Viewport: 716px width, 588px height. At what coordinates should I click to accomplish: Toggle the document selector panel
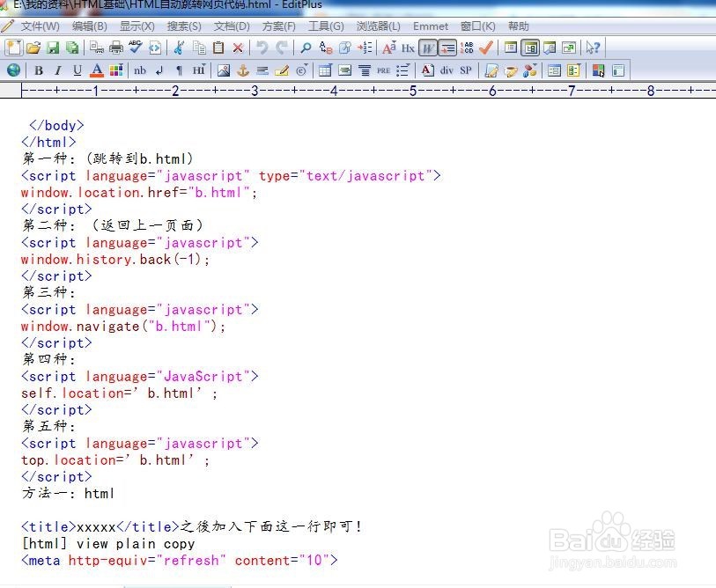click(x=530, y=48)
